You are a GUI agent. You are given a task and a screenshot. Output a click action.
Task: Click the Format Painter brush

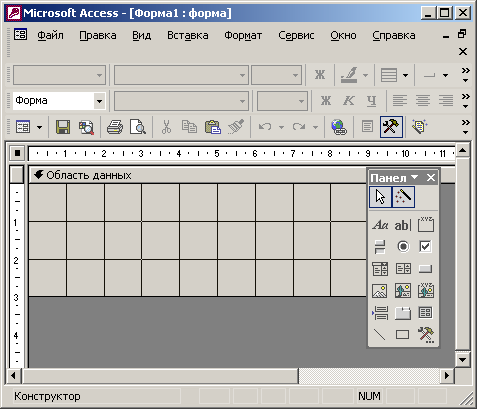pyautogui.click(x=236, y=127)
